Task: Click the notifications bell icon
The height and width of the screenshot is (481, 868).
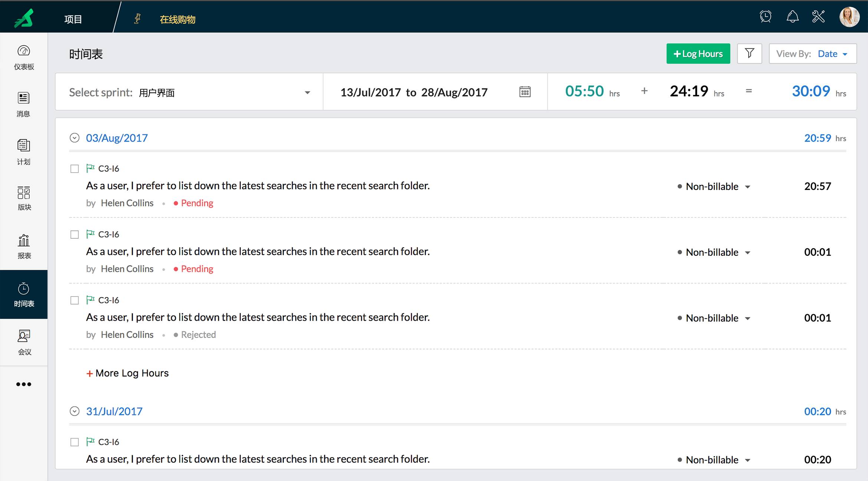Action: tap(792, 17)
